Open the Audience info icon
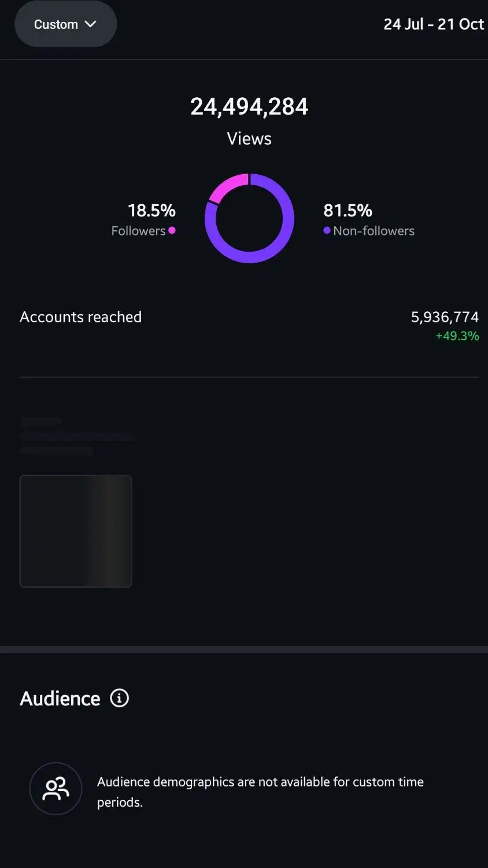The width and height of the screenshot is (488, 868). click(119, 698)
